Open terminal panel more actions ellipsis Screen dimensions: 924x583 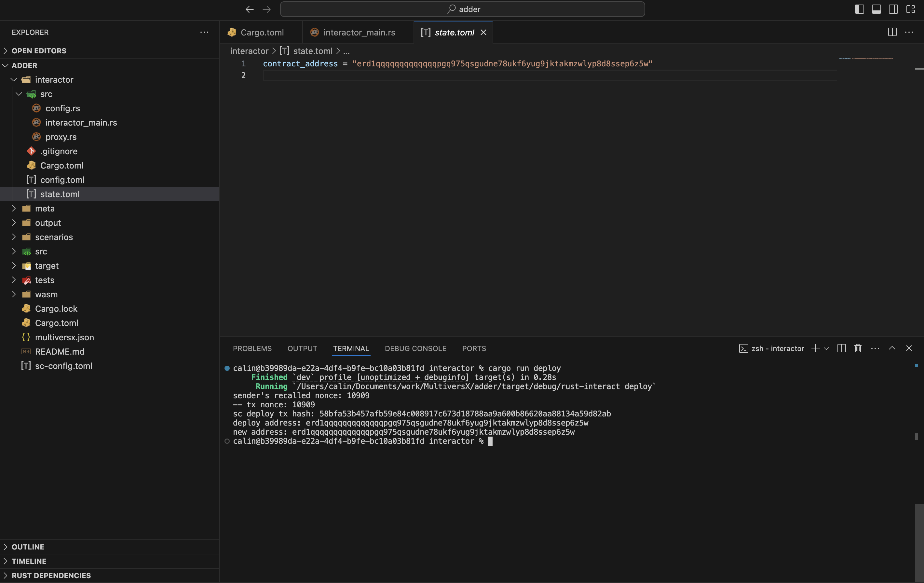point(875,348)
